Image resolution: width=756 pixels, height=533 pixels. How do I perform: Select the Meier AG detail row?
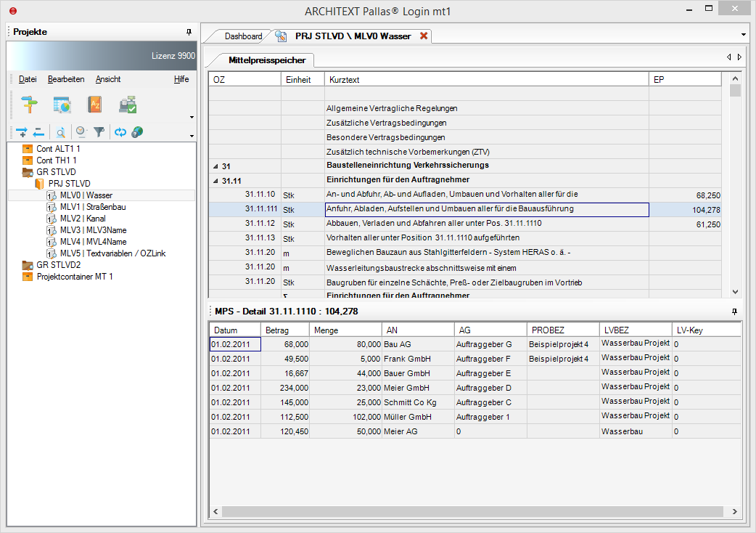point(475,431)
